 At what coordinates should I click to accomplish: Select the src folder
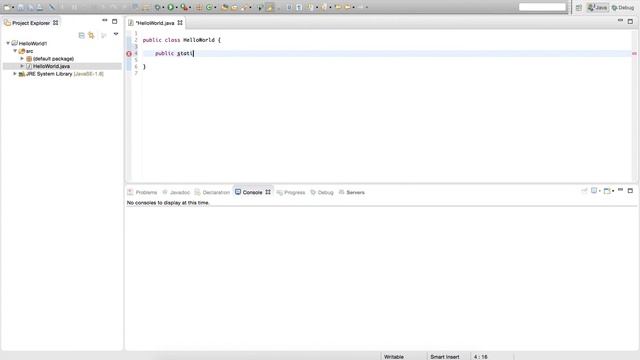pyautogui.click(x=29, y=51)
